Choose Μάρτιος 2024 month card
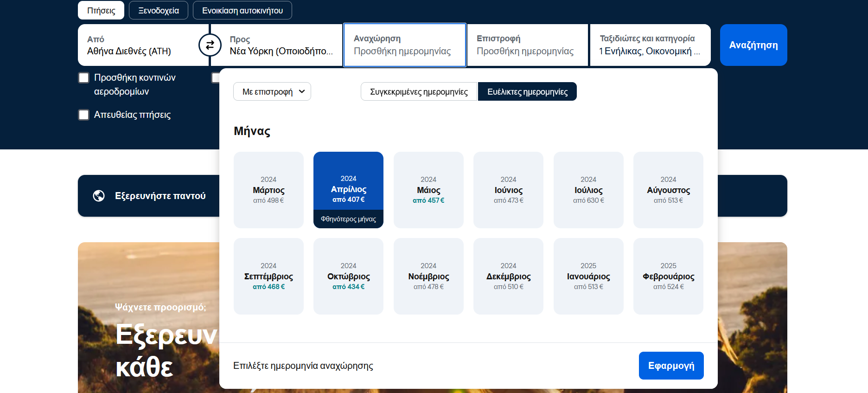This screenshot has height=393, width=868. 268,190
